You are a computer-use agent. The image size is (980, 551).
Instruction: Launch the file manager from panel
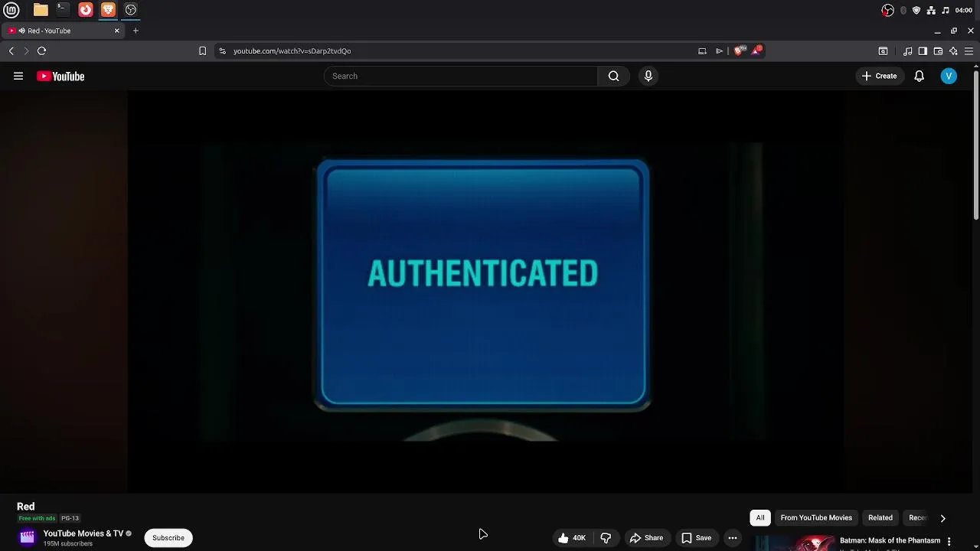[x=41, y=10]
